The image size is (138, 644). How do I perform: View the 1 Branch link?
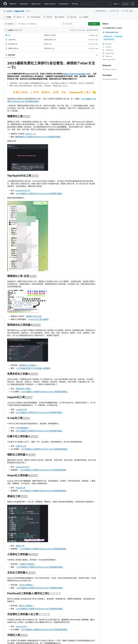[23, 24]
